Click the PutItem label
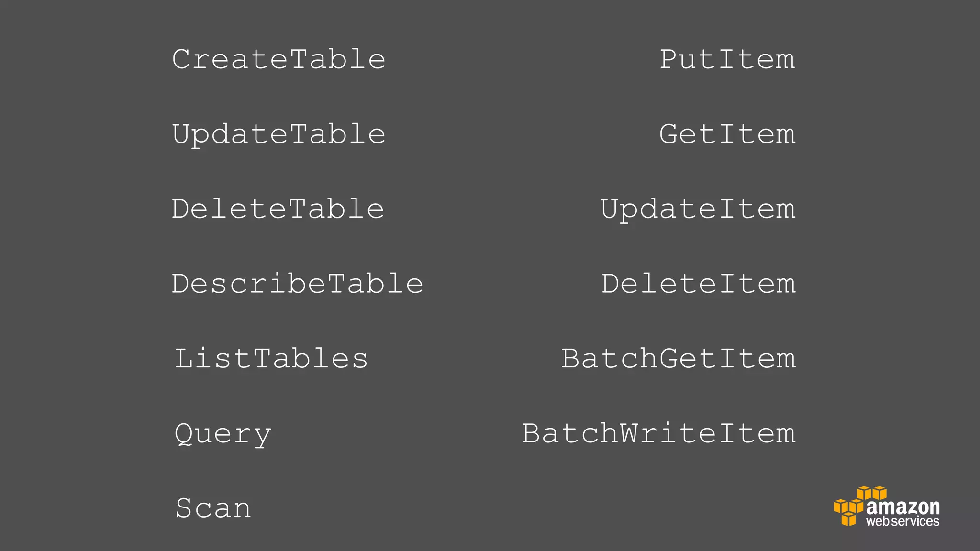This screenshot has width=980, height=551. [x=727, y=59]
